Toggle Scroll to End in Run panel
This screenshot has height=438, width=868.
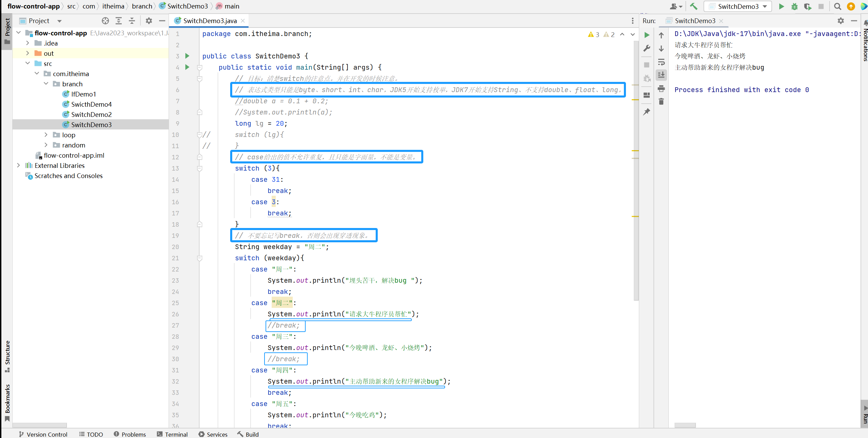point(661,75)
